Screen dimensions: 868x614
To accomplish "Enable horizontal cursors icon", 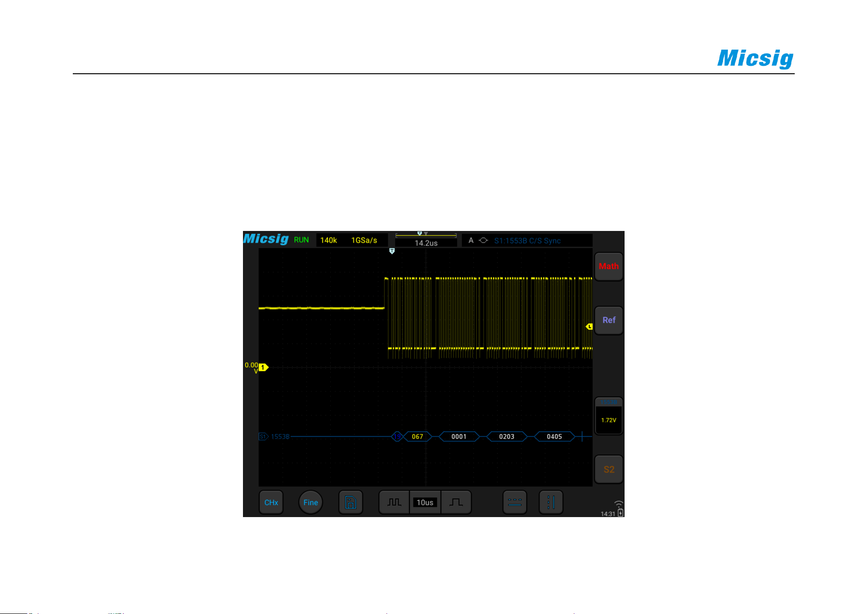I will (x=515, y=503).
